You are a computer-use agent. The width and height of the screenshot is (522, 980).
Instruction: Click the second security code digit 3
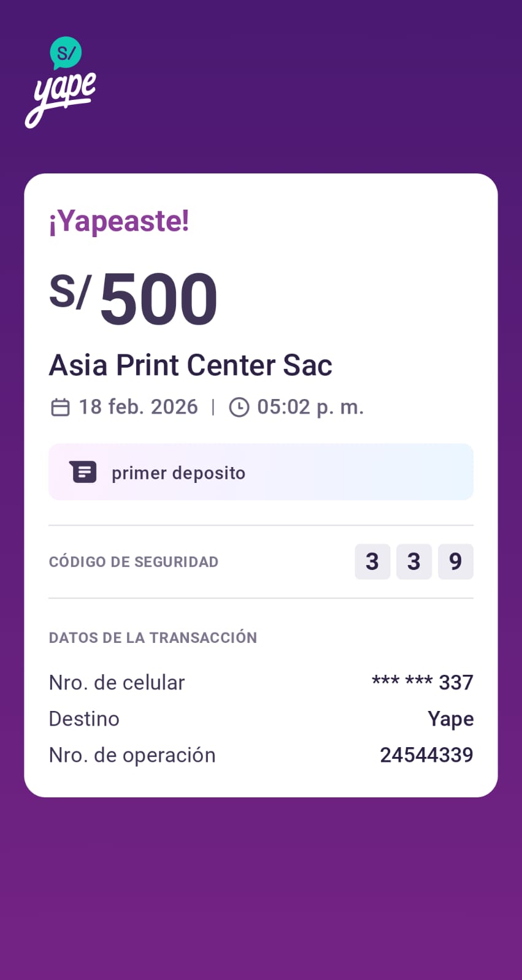[414, 561]
